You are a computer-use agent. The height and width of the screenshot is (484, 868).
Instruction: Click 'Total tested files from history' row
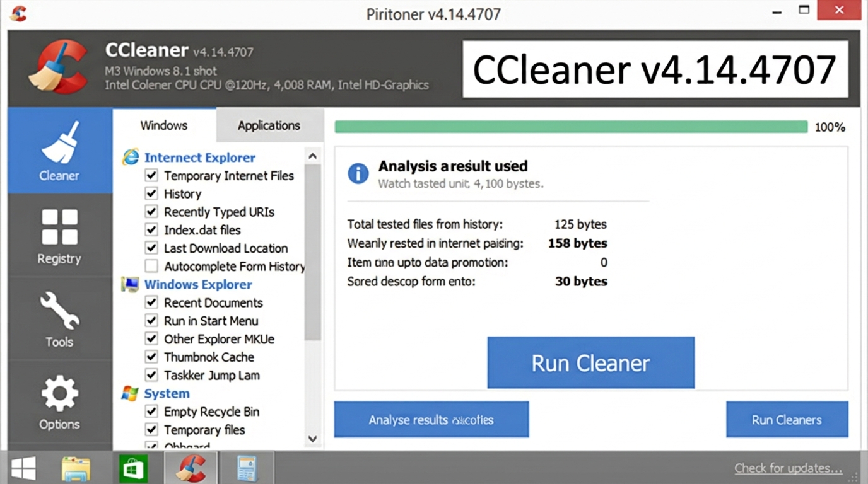pos(478,224)
